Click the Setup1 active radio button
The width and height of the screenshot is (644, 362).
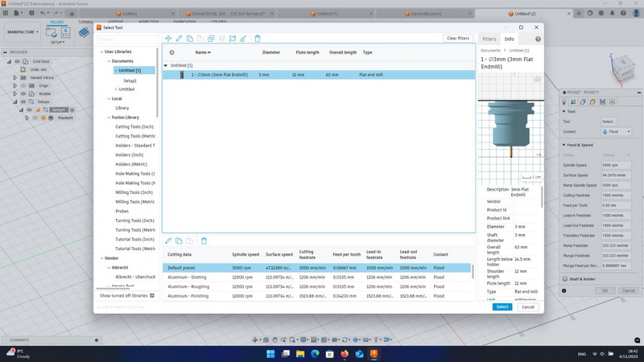[x=72, y=109]
